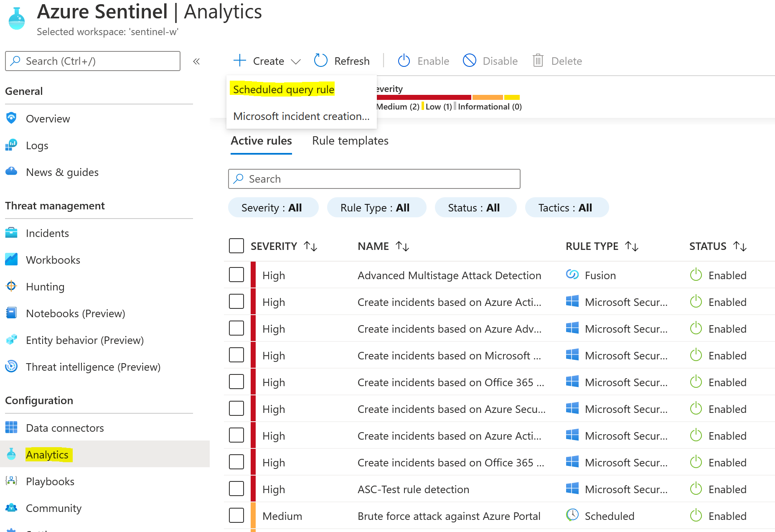Switch to the Active rules tab
Image resolution: width=775 pixels, height=532 pixels.
click(x=261, y=141)
